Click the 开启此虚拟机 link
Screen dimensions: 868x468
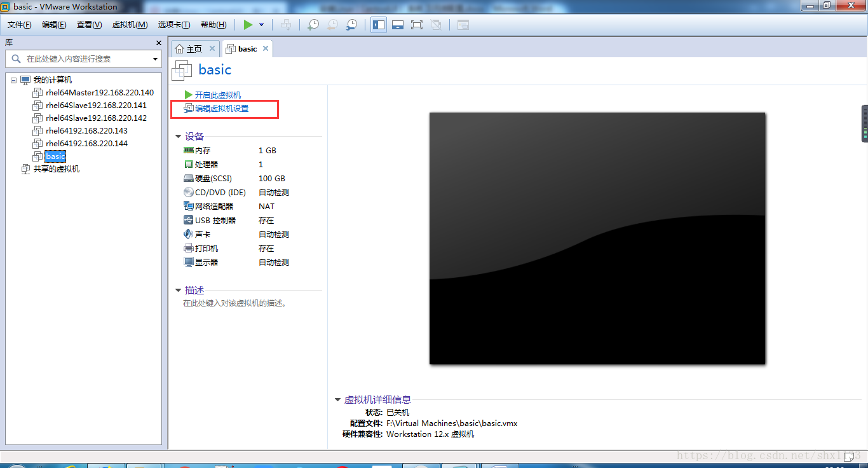217,95
